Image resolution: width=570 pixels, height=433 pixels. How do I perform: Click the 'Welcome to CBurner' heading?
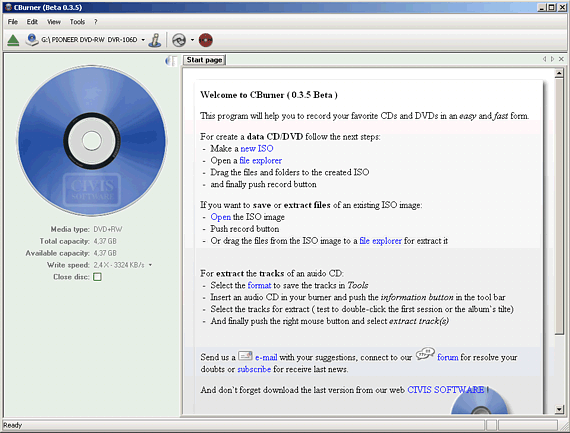point(269,95)
